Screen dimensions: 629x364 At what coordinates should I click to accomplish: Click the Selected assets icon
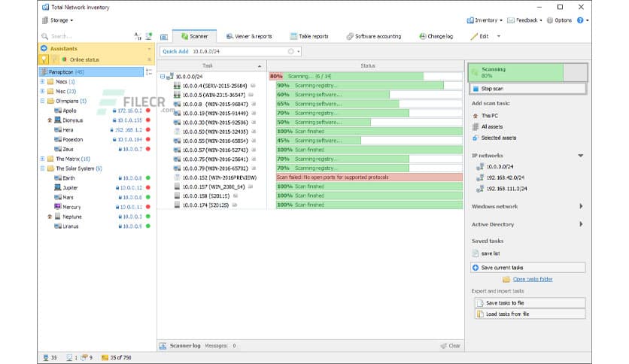tap(476, 138)
